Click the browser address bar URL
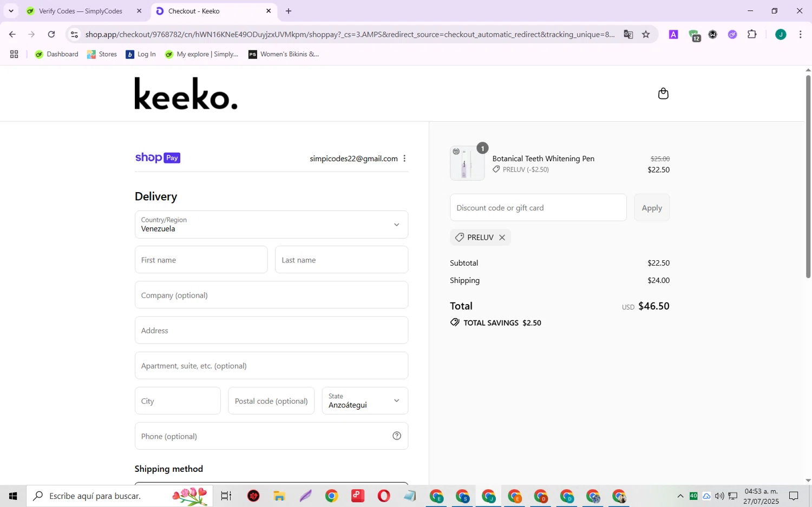Screen dimensions: 812x507 click(350, 34)
